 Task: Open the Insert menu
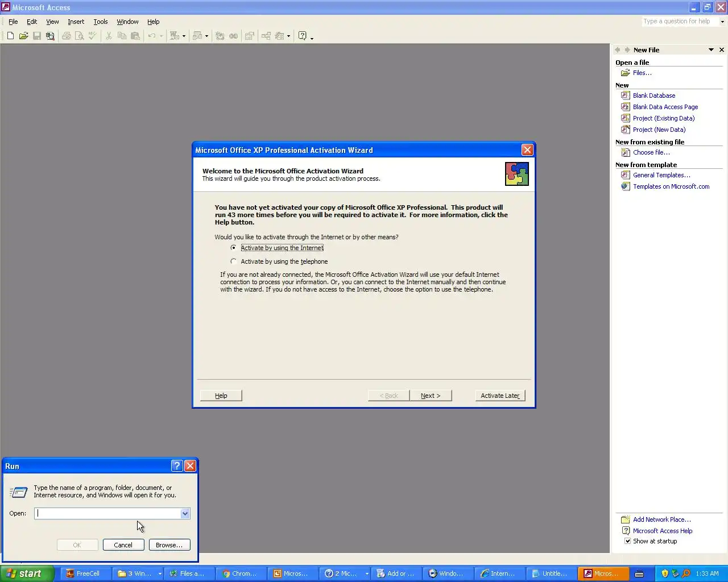click(x=76, y=22)
